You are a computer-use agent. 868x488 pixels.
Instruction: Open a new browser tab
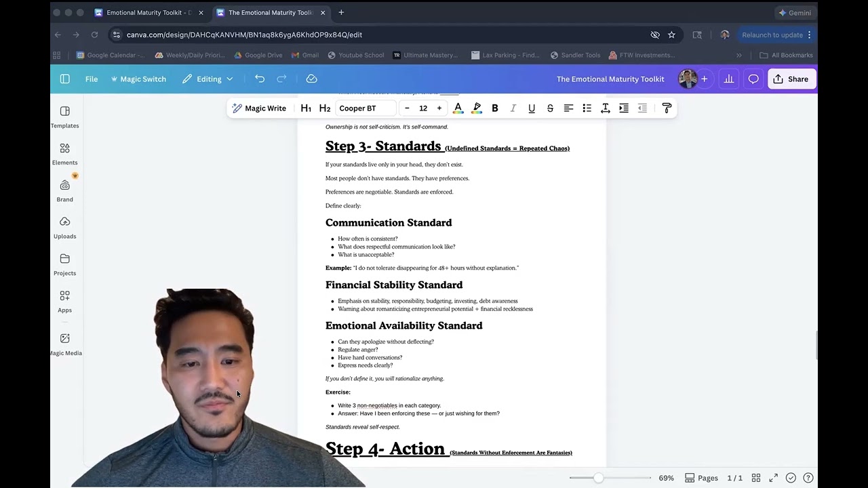341,12
